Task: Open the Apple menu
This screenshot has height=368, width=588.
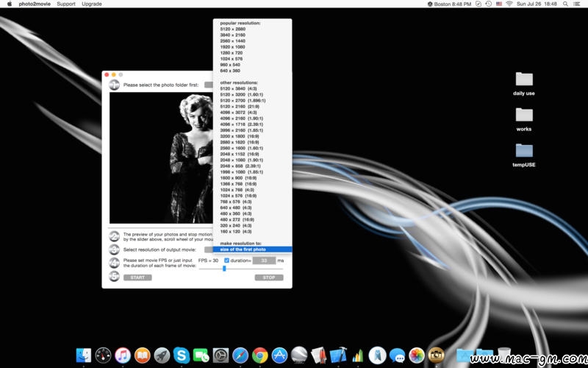Action: coord(10,4)
